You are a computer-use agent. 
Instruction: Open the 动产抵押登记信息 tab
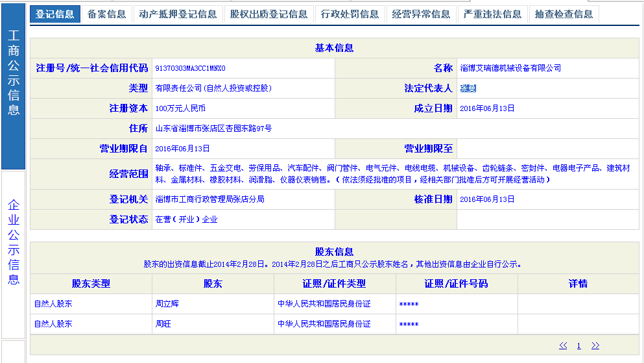point(178,14)
